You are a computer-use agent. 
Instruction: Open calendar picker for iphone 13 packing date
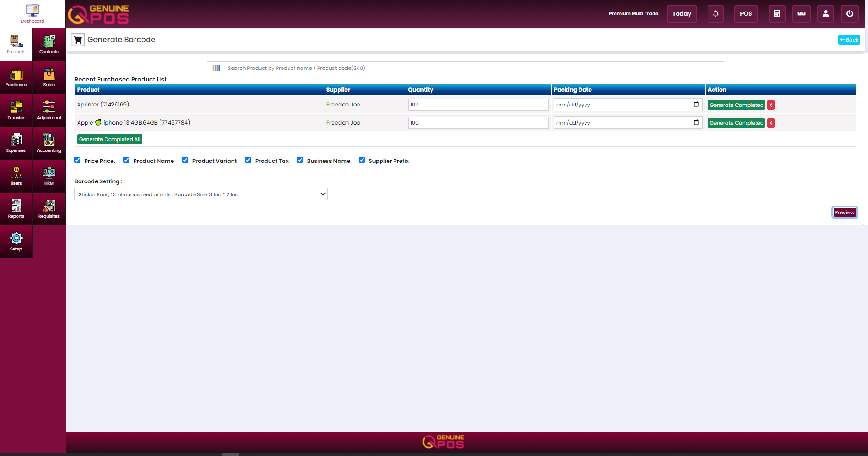point(696,123)
